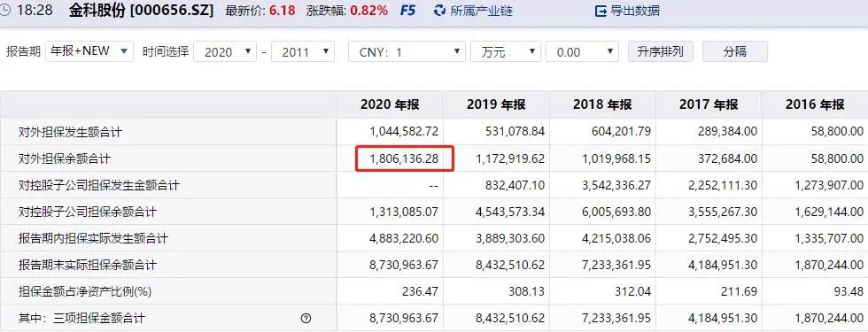Viewport: 868px width, 332px height.
Task: Click the 2016 年报 column header
Action: pyautogui.click(x=815, y=104)
